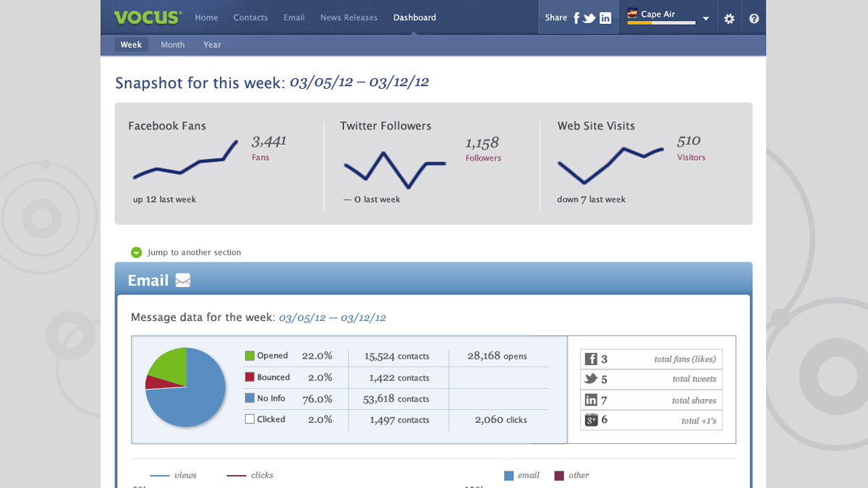Open help using the question mark icon
Image resolution: width=868 pixels, height=488 pixels.
[754, 17]
